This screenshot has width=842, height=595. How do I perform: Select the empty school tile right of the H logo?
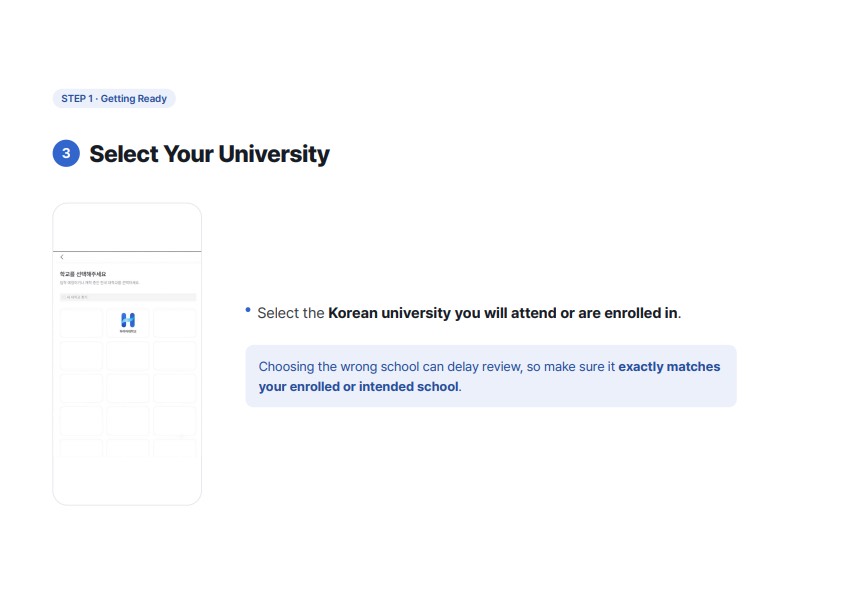175,323
